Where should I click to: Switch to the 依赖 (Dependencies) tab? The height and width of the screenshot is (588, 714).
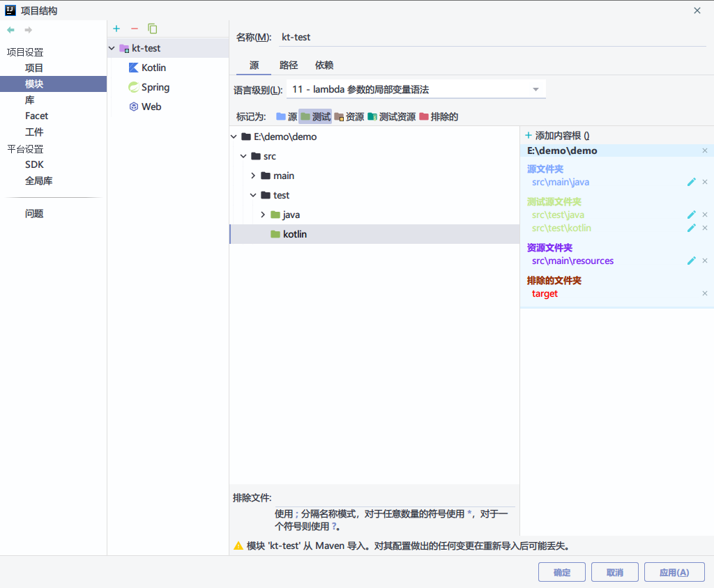click(324, 65)
